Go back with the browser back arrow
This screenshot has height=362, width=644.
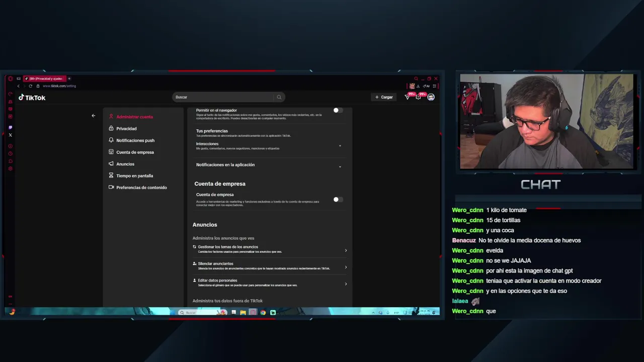(x=19, y=86)
